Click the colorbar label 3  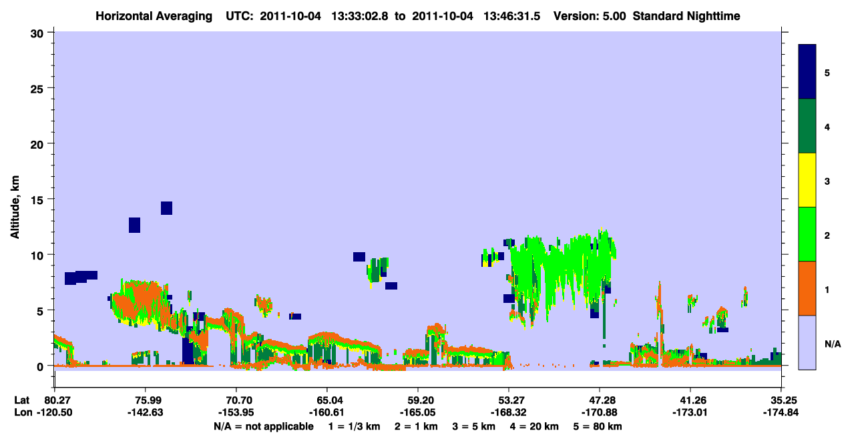point(827,181)
